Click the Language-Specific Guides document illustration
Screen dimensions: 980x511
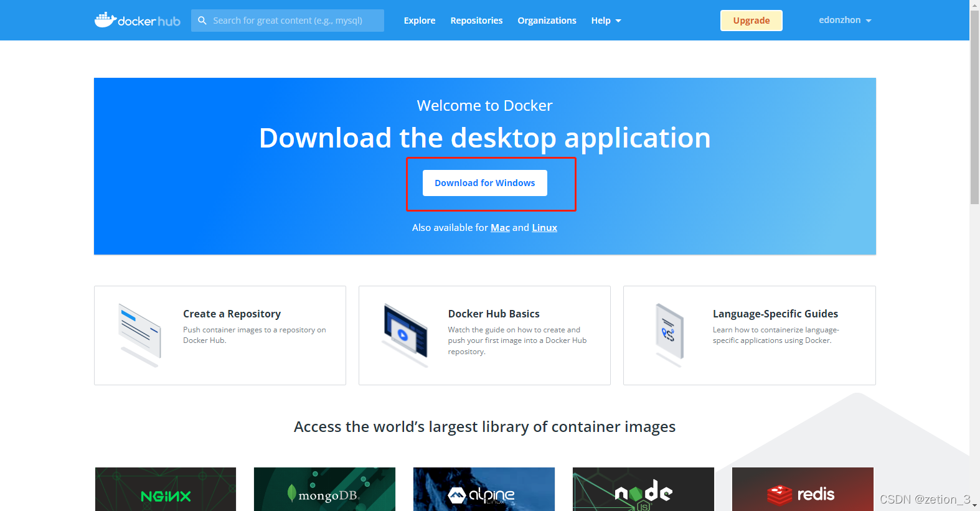(x=669, y=335)
